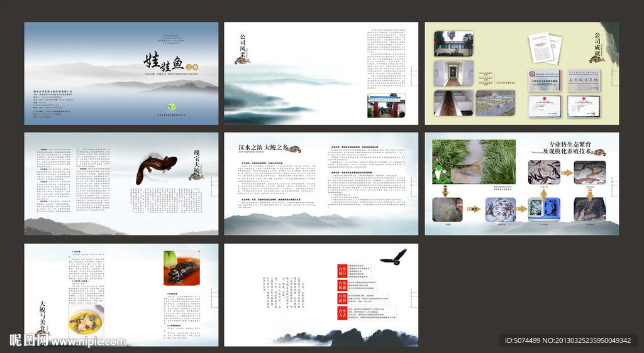This screenshot has height=353, width=644.
Task: Open the salamander eggs photo in the flowchart
Action: [447, 210]
